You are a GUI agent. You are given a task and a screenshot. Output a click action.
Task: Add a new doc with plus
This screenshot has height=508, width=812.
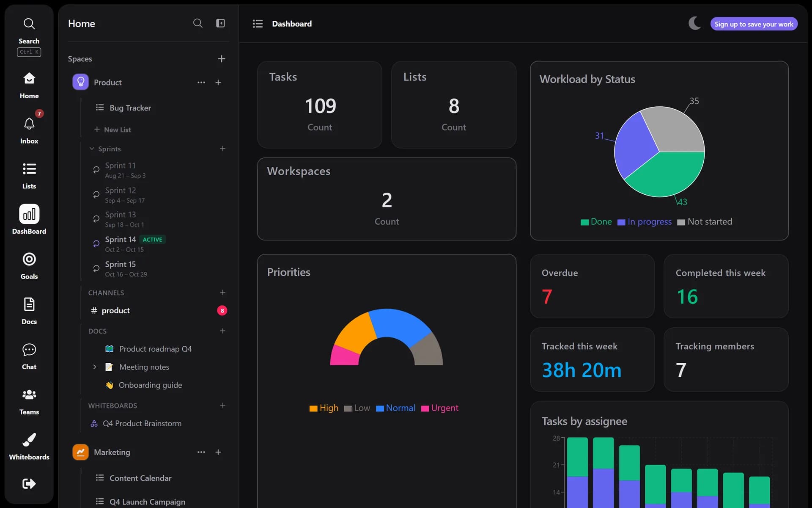pos(222,331)
